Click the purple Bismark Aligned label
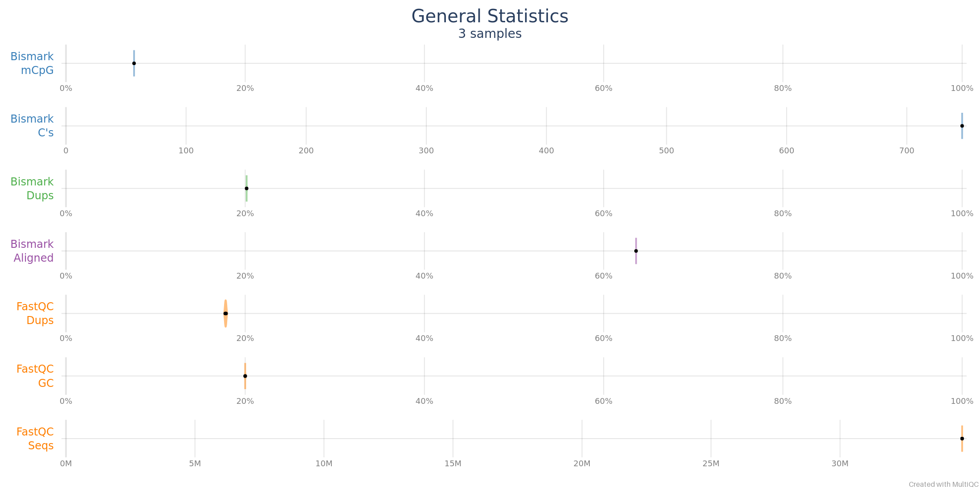 [32, 251]
